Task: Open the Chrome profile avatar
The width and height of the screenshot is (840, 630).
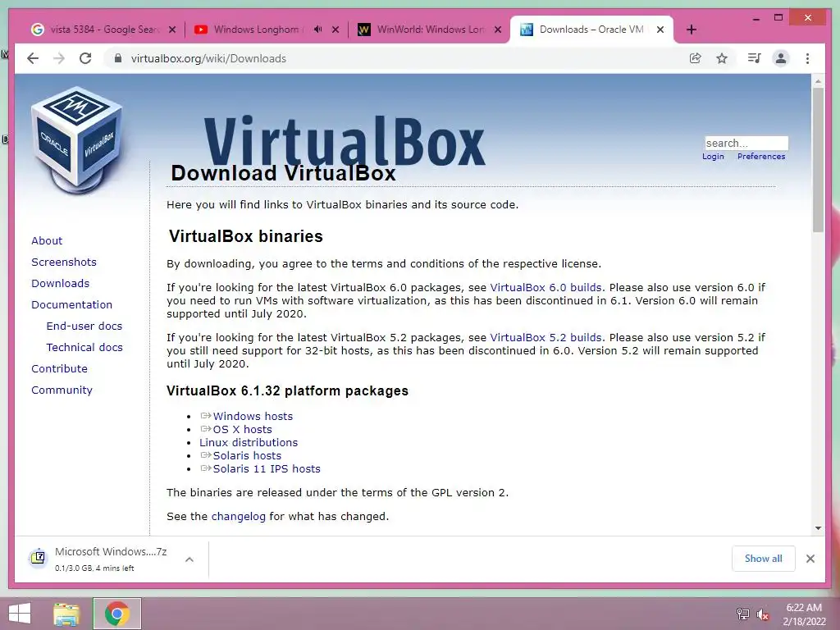Action: tap(781, 58)
